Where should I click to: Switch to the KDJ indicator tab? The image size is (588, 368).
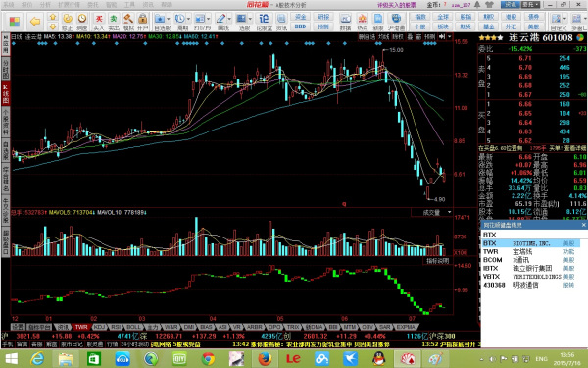pos(99,327)
